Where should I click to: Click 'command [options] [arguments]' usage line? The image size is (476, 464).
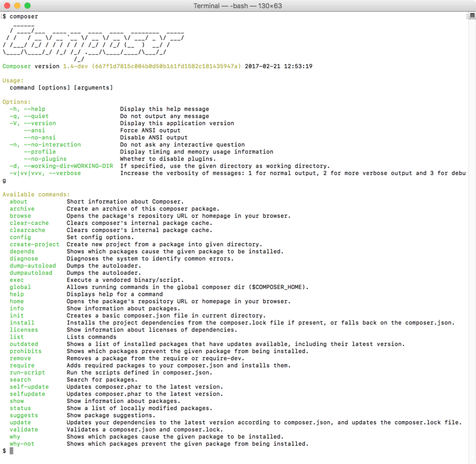[x=61, y=88]
